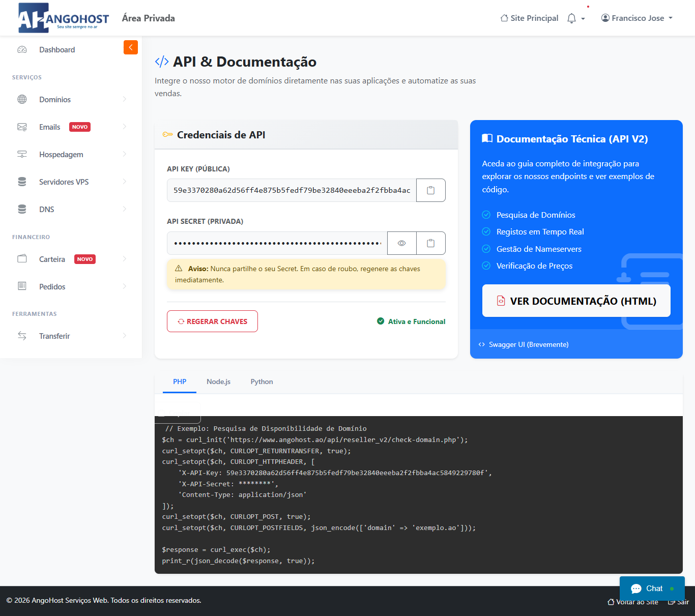Viewport: 695px width, 616px height.
Task: Switch to the Python code tab
Action: click(x=262, y=382)
